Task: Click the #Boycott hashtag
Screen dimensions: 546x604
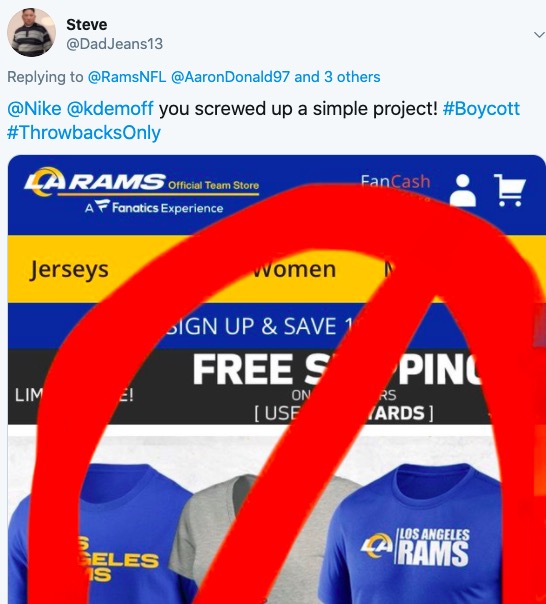Action: 481,109
